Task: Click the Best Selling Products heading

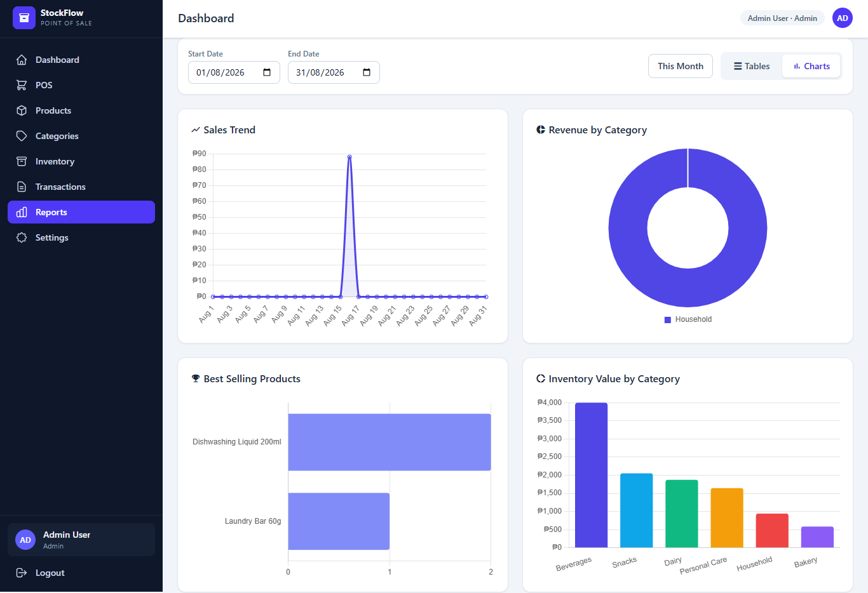Action: [252, 378]
